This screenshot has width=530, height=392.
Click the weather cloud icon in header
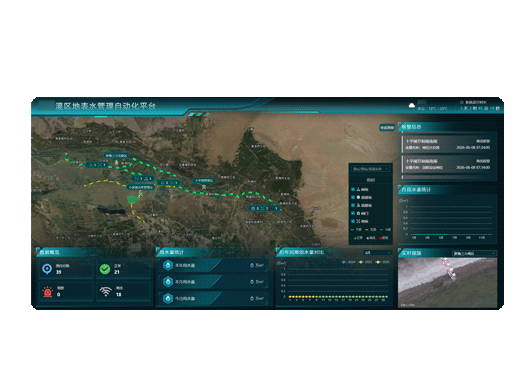click(x=412, y=106)
